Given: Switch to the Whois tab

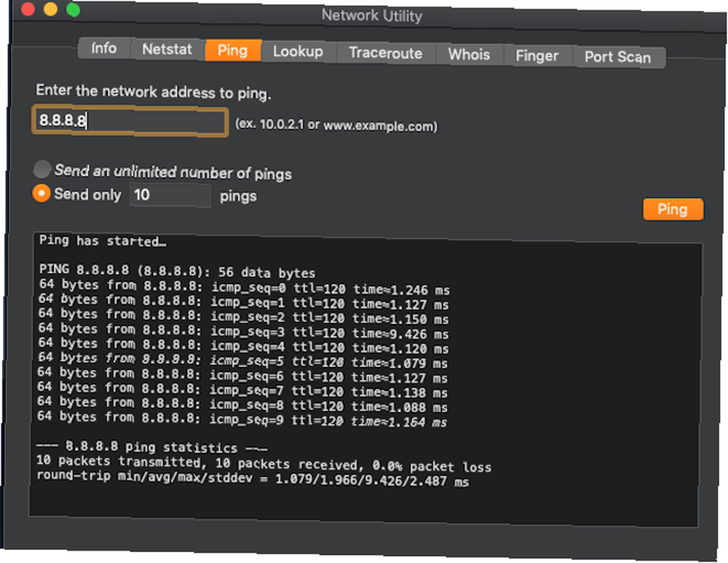Looking at the screenshot, I should click(469, 55).
